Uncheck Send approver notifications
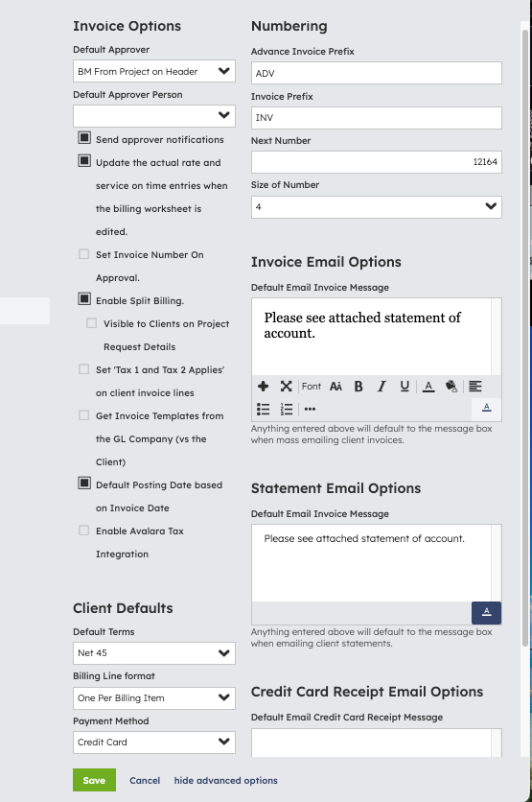 84,138
